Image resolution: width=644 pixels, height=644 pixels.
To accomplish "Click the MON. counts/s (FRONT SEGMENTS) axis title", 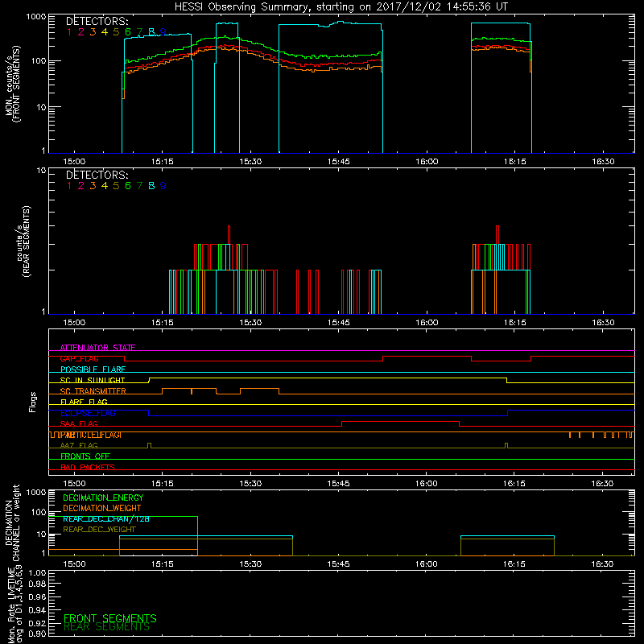I will (x=12, y=84).
